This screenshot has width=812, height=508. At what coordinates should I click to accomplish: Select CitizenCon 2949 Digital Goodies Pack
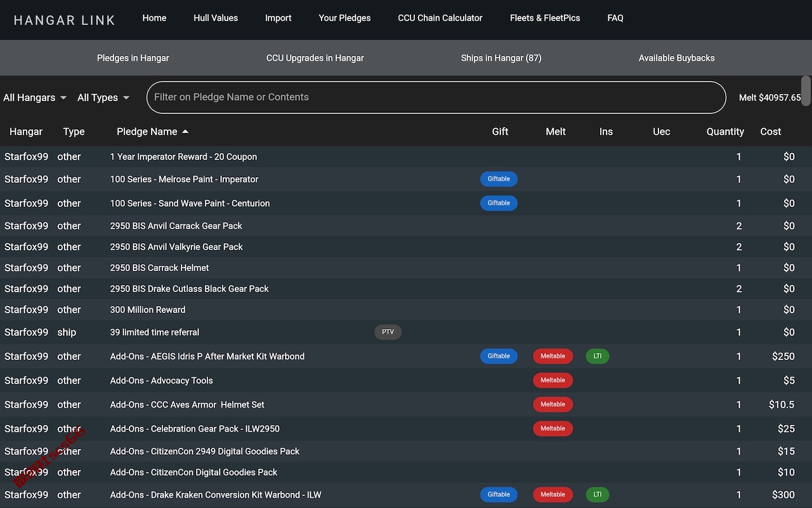pyautogui.click(x=205, y=451)
